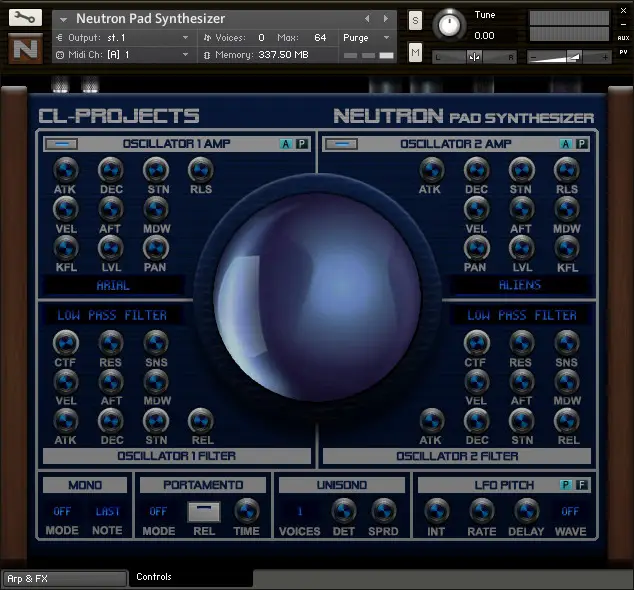Open the wrench instrument edit icon
Screen dimensions: 634x590
click(x=25, y=18)
